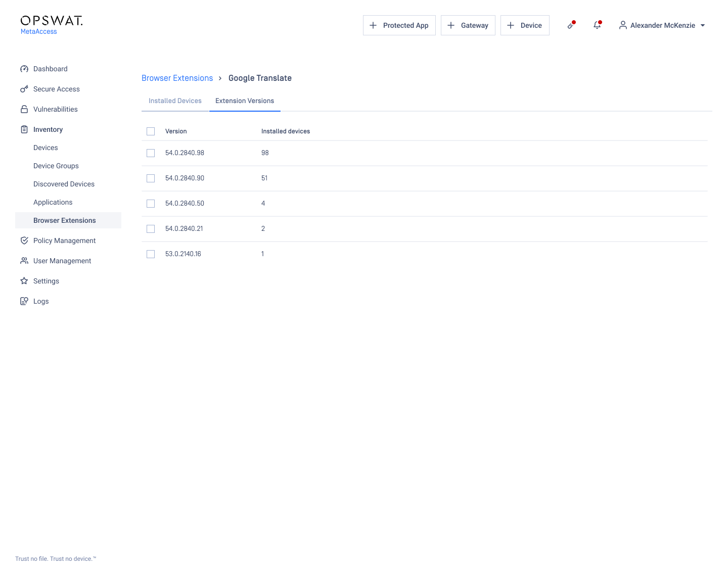Click plus icon on Protected App button
The image size is (728, 579).
[x=373, y=25]
